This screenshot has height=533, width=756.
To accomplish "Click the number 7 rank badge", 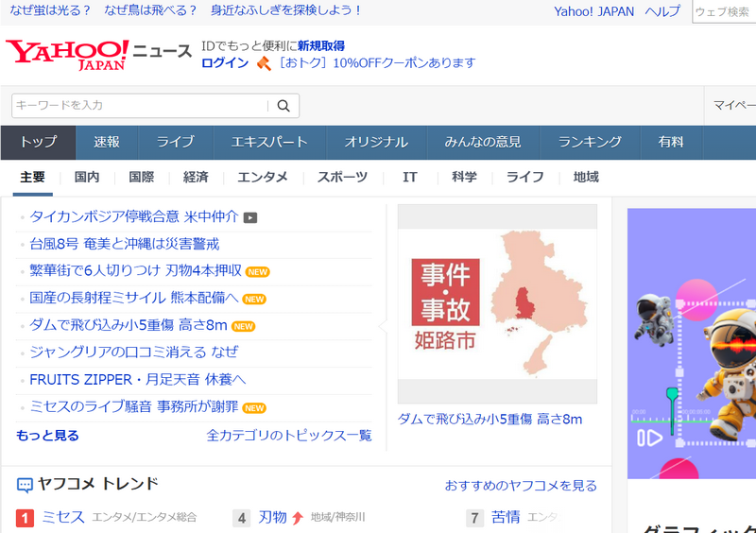I will point(475,519).
